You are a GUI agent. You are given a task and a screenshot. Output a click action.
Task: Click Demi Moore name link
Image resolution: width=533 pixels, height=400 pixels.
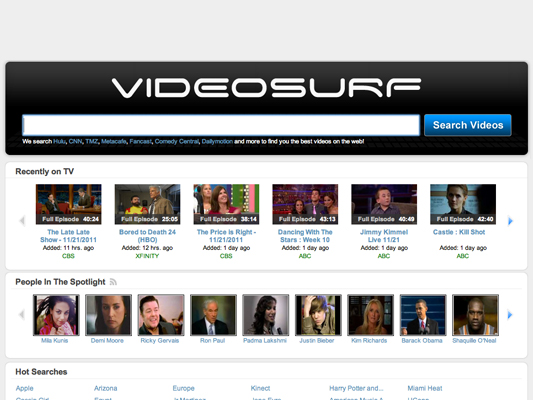(x=107, y=341)
